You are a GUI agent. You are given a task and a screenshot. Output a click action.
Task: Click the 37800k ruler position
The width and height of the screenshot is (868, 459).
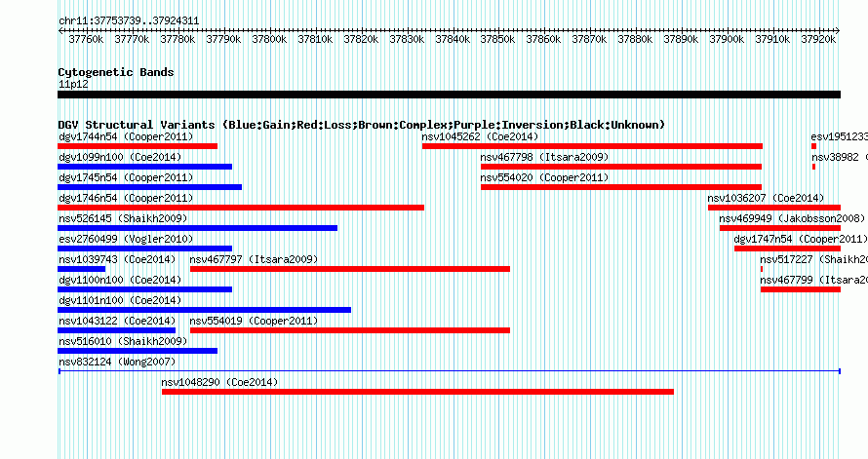(x=269, y=39)
